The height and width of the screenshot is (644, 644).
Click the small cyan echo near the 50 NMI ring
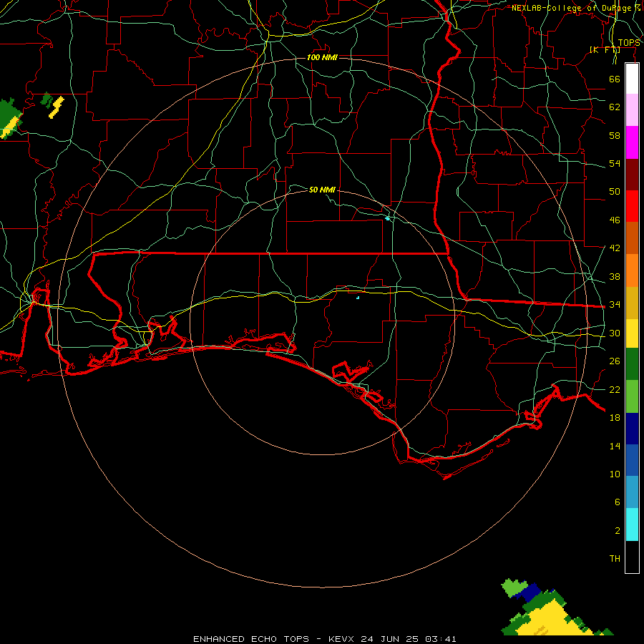tap(387, 218)
